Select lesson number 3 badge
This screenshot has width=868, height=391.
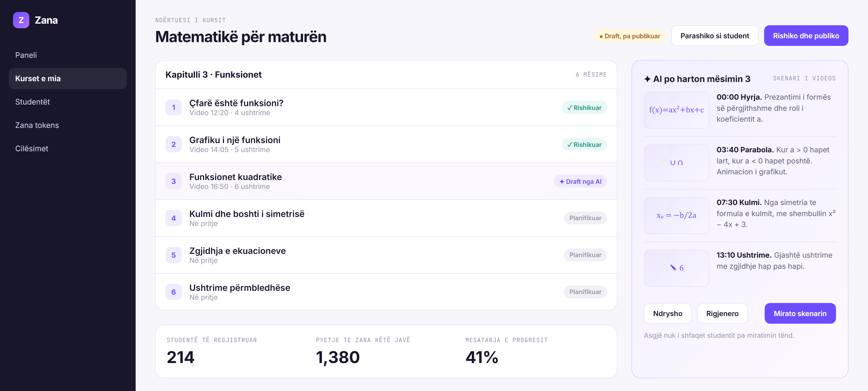[x=174, y=181]
